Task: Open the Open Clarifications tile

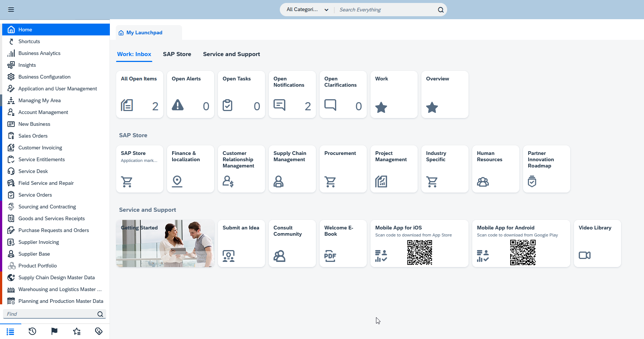Action: (x=343, y=94)
